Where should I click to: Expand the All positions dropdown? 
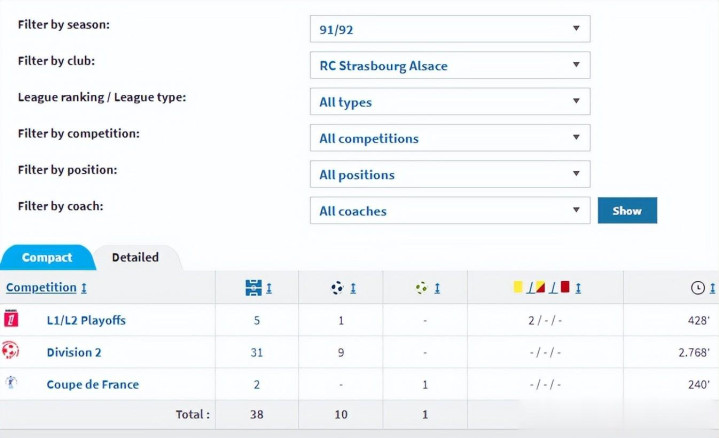click(x=450, y=175)
